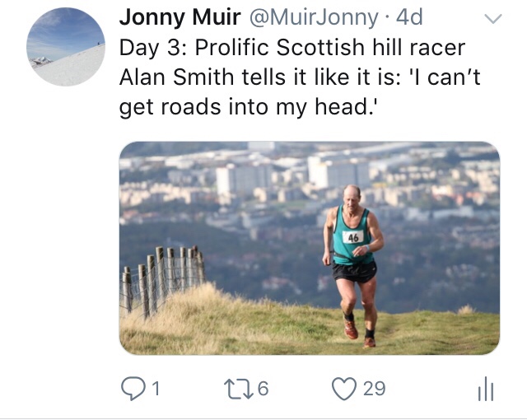527x420 pixels.
Task: Like the tweet with the heart icon
Action: click(x=343, y=388)
